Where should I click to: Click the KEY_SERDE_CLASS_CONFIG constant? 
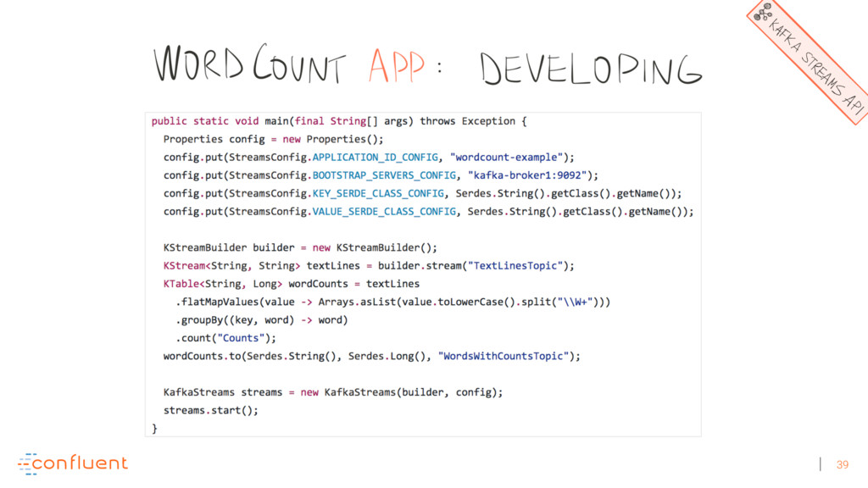tap(378, 194)
